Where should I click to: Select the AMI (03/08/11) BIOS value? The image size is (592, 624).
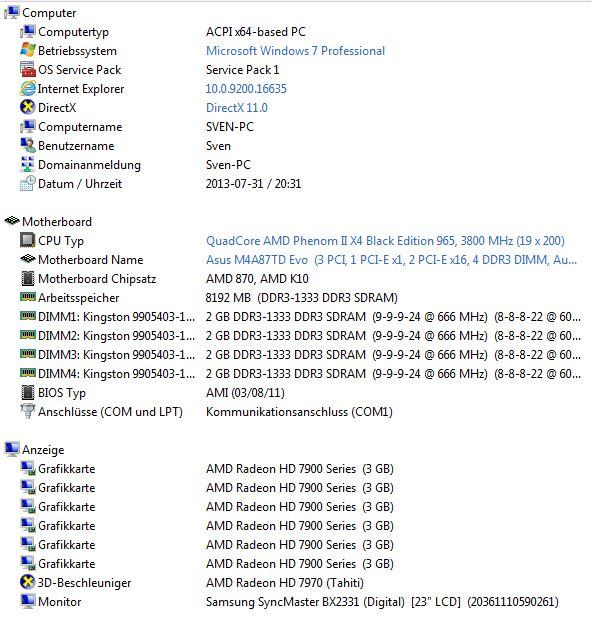(245, 393)
